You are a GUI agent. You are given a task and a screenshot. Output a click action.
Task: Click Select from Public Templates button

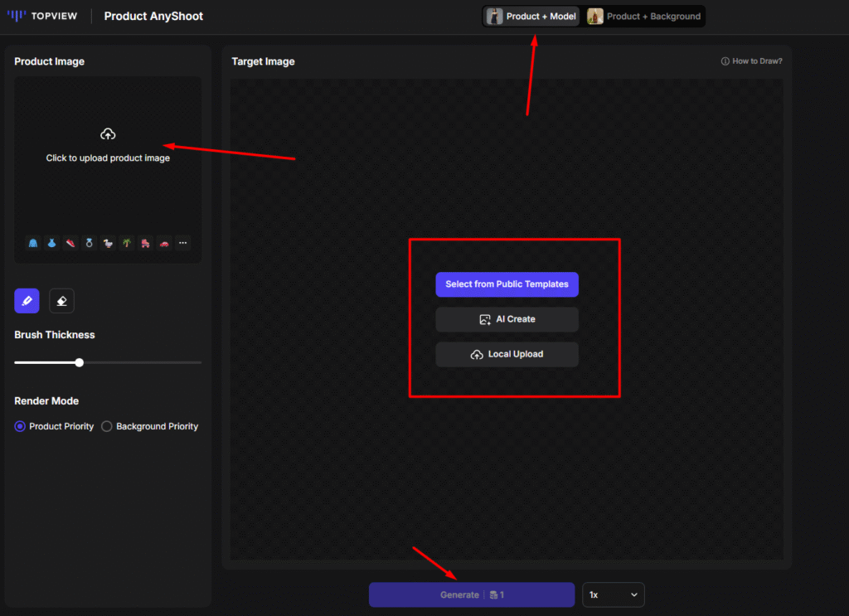(x=507, y=284)
